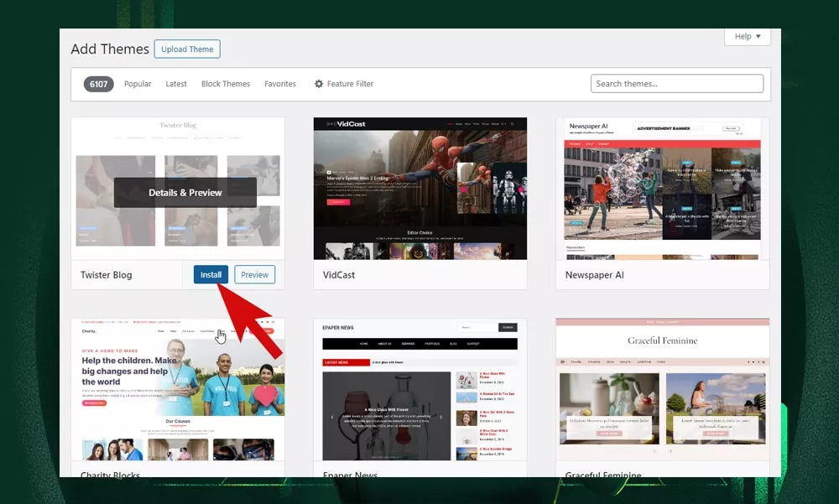Click the Twister Blog theme name

106,275
